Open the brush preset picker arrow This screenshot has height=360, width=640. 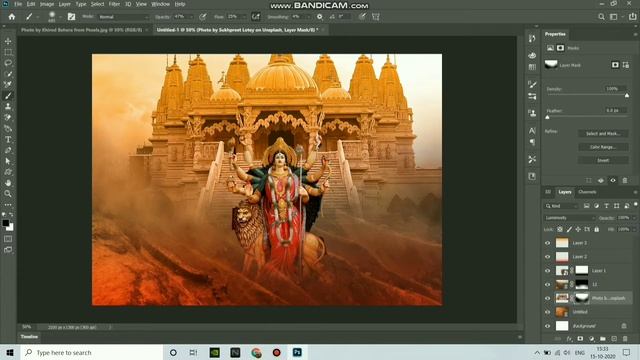point(60,17)
